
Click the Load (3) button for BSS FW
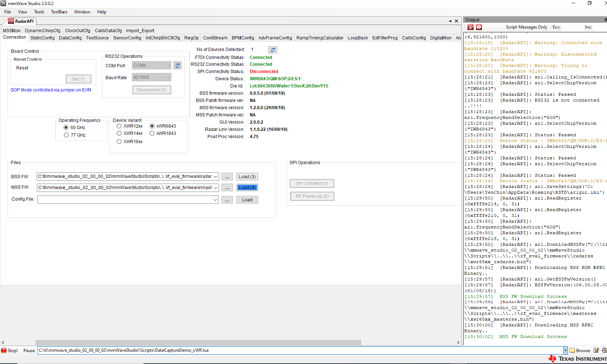pos(247,176)
